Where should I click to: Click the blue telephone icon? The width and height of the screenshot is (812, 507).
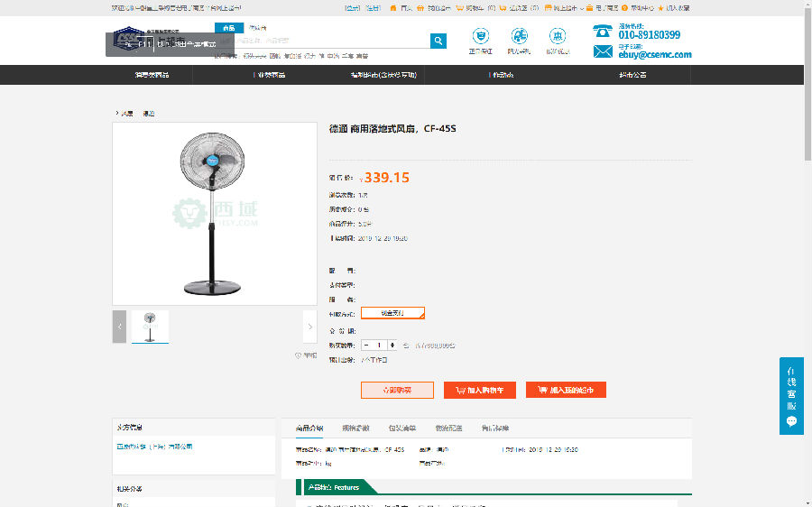click(603, 31)
